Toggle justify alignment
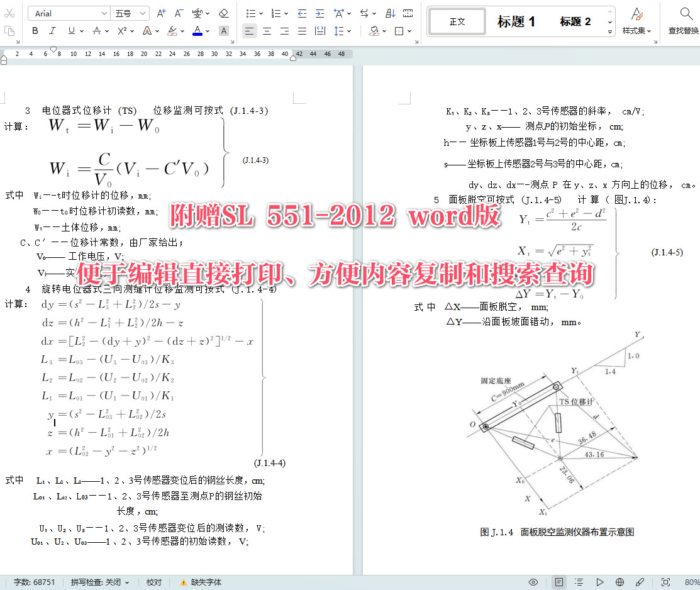The height and width of the screenshot is (590, 700). click(302, 31)
